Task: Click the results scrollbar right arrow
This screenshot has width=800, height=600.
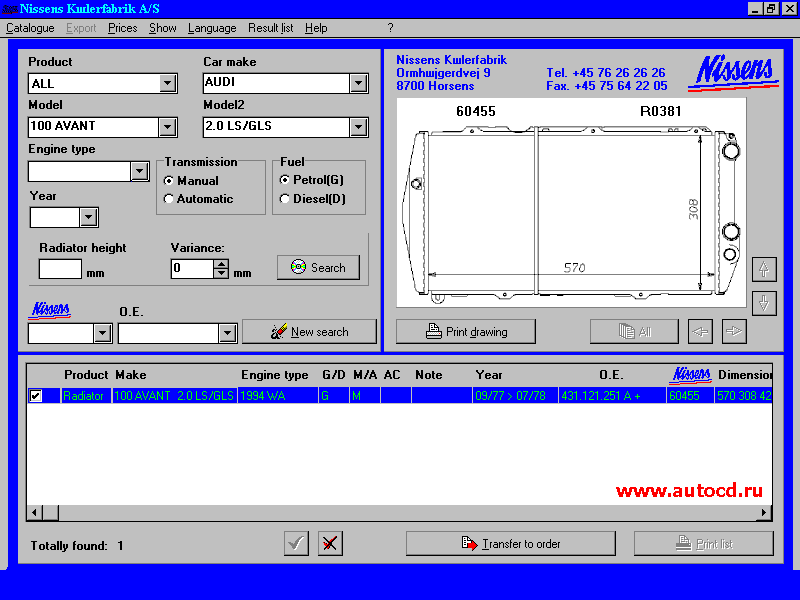Action: point(764,512)
